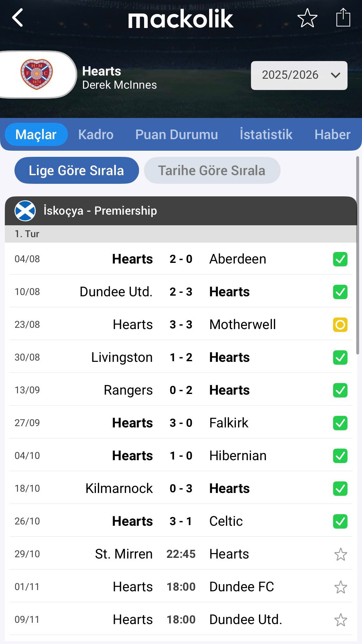
Task: Open the Puan Durumu tab
Action: (176, 134)
